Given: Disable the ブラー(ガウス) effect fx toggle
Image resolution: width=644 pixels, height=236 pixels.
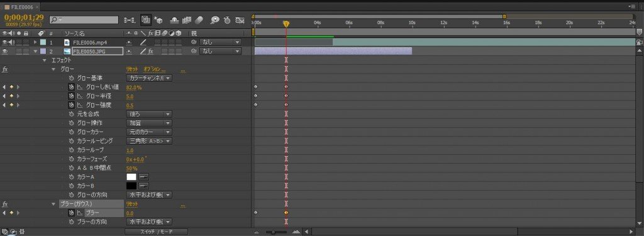Looking at the screenshot, I should (x=5, y=204).
